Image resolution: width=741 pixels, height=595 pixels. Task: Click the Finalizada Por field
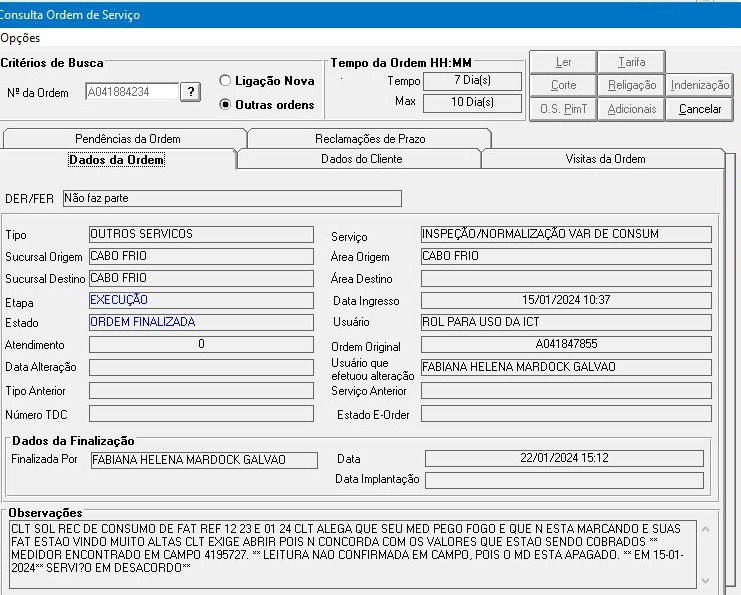(x=204, y=460)
